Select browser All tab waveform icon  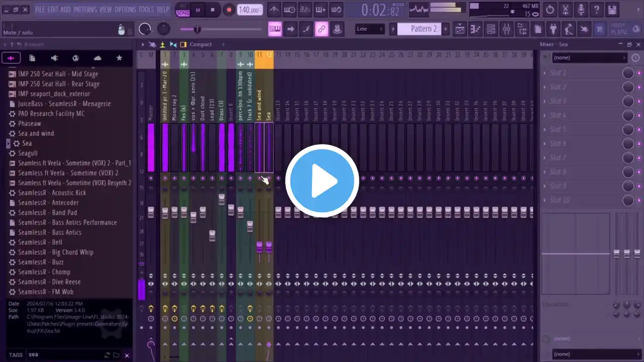click(11, 58)
